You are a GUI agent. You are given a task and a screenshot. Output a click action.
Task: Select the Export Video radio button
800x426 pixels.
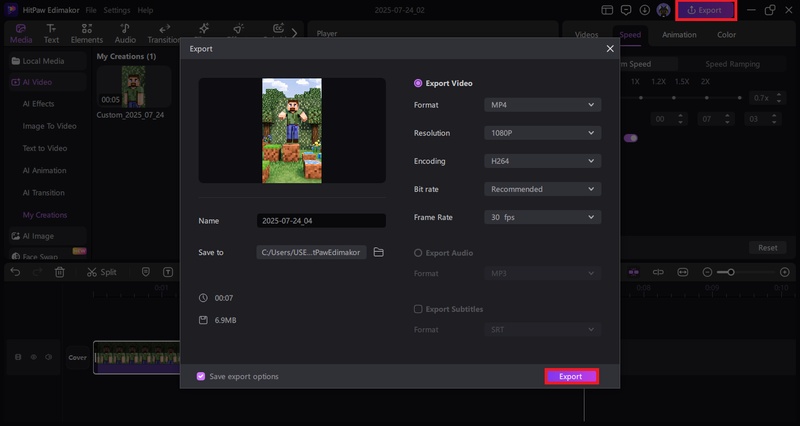pos(418,83)
